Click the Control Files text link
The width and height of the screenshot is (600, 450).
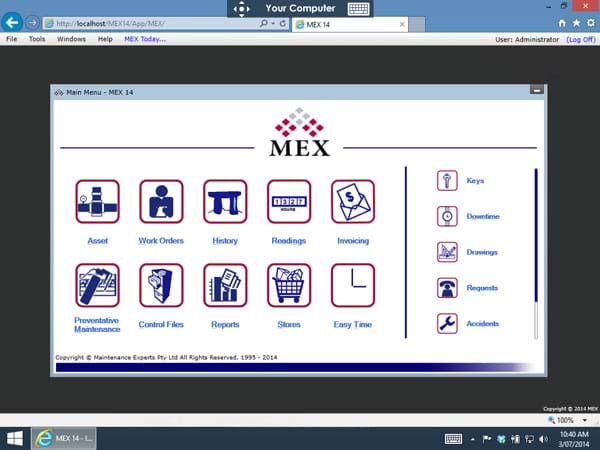[161, 324]
